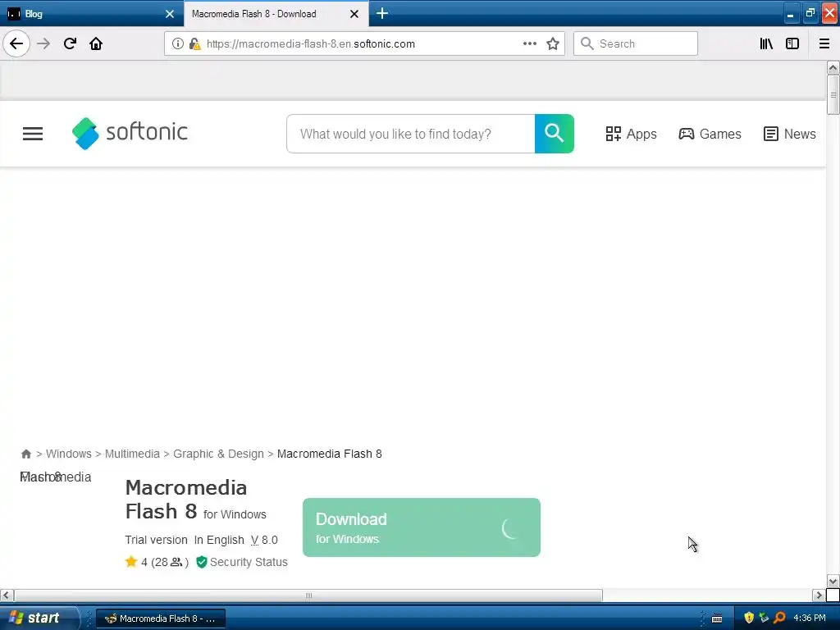Click the home icon breadcrumb
Screen dimensions: 840x630
click(26, 454)
